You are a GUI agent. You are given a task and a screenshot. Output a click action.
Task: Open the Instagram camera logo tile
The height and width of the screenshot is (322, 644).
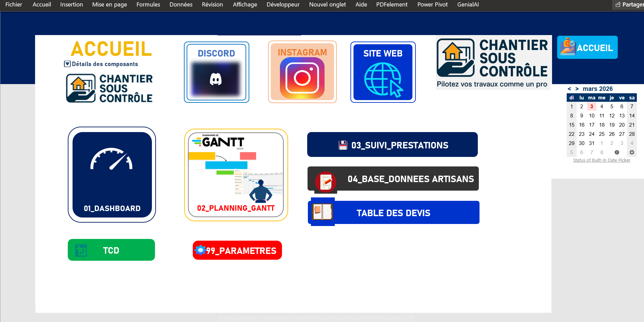click(302, 78)
